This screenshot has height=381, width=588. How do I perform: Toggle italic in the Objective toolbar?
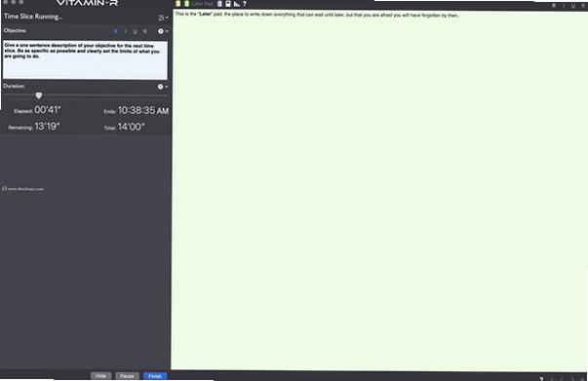click(126, 31)
